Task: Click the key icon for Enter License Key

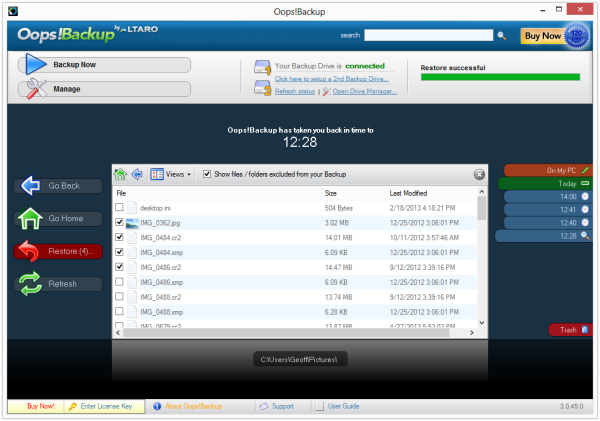Action: tap(73, 406)
